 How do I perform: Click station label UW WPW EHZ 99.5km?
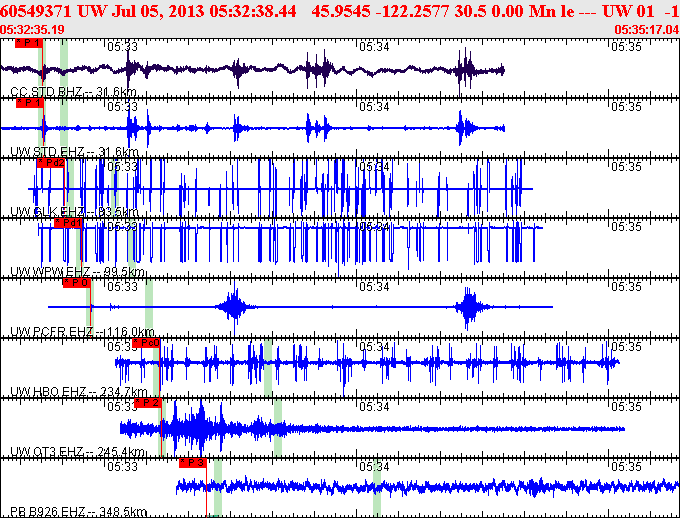pos(77,272)
